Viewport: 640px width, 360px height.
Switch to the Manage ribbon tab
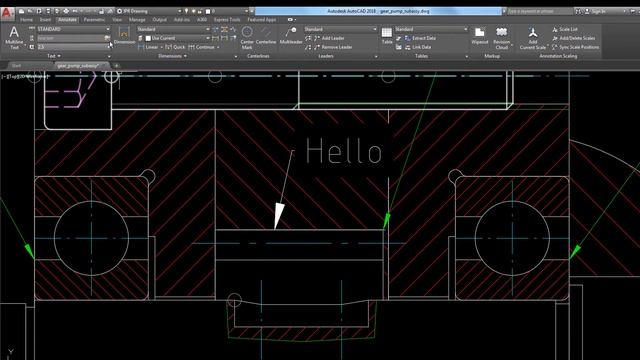[137, 20]
